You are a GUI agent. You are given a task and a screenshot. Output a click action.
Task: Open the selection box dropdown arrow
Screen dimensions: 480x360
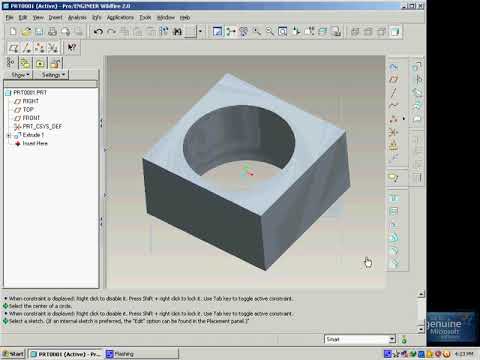pos(200,31)
